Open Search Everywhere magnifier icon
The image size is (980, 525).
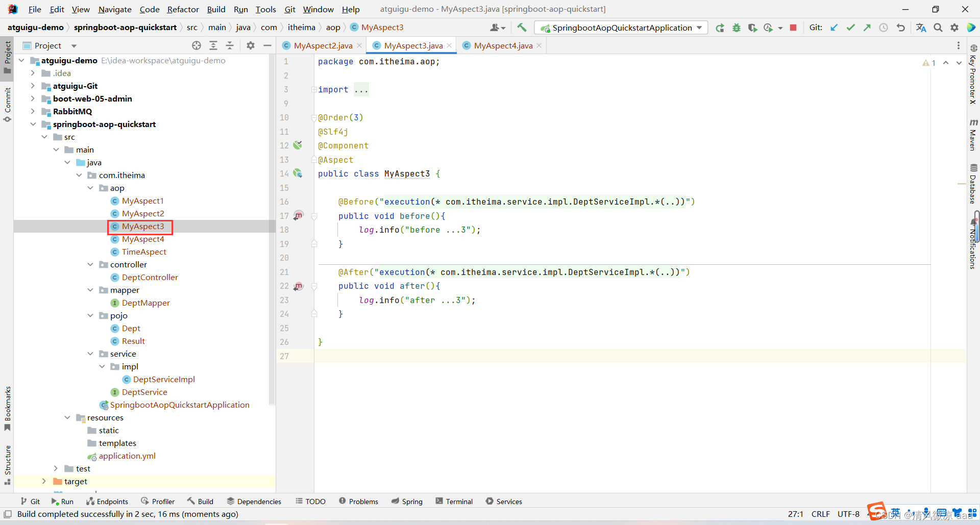[x=938, y=28]
